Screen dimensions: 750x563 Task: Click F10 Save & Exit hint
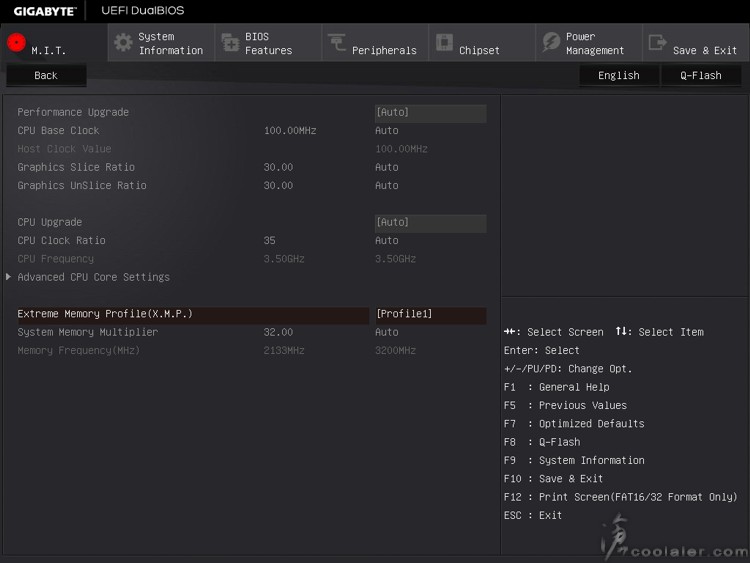(553, 479)
